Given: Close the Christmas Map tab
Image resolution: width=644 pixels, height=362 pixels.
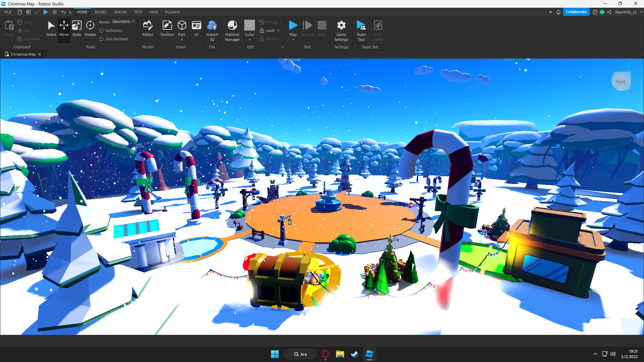Looking at the screenshot, I should point(40,54).
